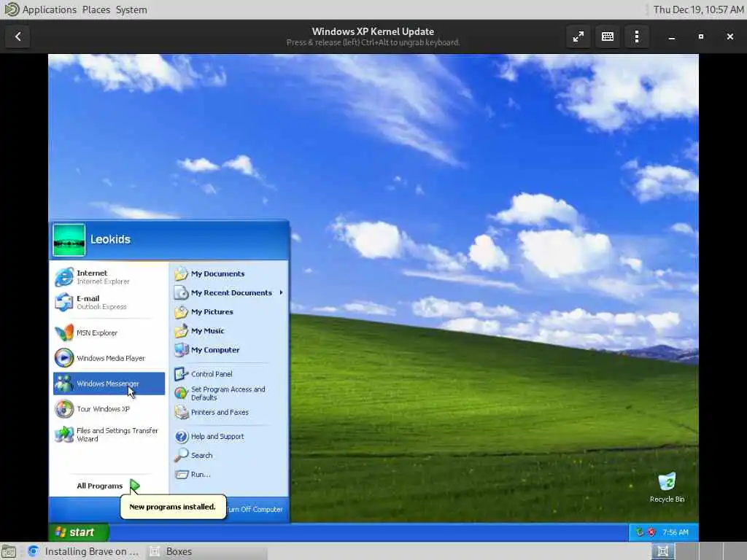Image resolution: width=747 pixels, height=560 pixels.
Task: Switch to Installing Brave taskbar window
Action: click(x=84, y=551)
